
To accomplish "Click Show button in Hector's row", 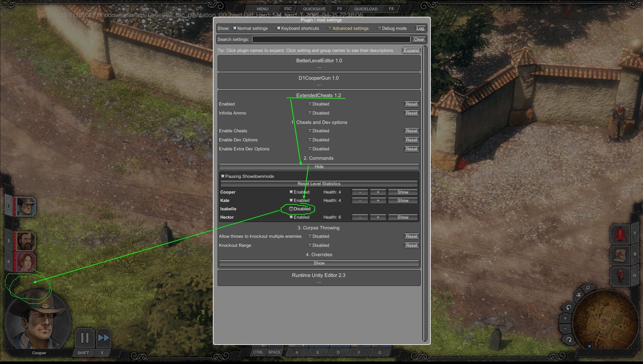I will pyautogui.click(x=403, y=217).
